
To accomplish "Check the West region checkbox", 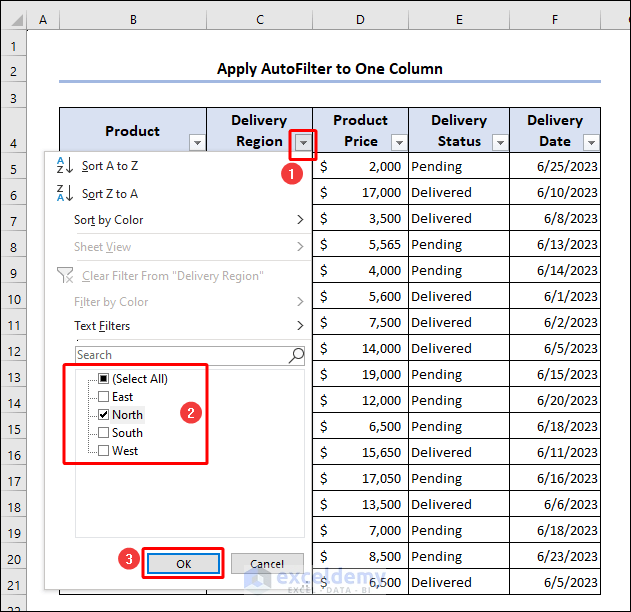I will 103,451.
